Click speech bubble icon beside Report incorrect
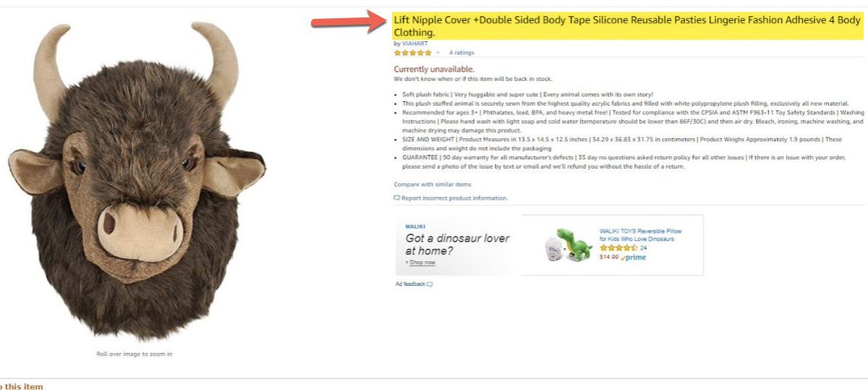This screenshot has height=390, width=868. pyautogui.click(x=396, y=198)
